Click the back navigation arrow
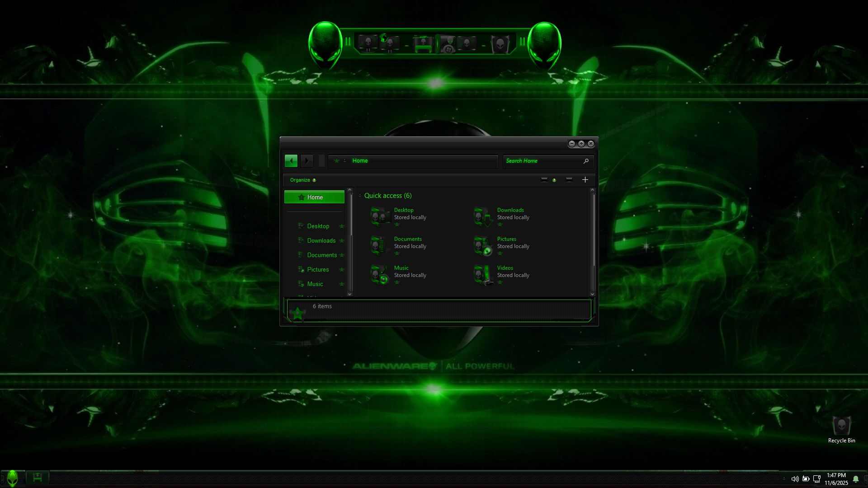The width and height of the screenshot is (868, 488). 291,161
